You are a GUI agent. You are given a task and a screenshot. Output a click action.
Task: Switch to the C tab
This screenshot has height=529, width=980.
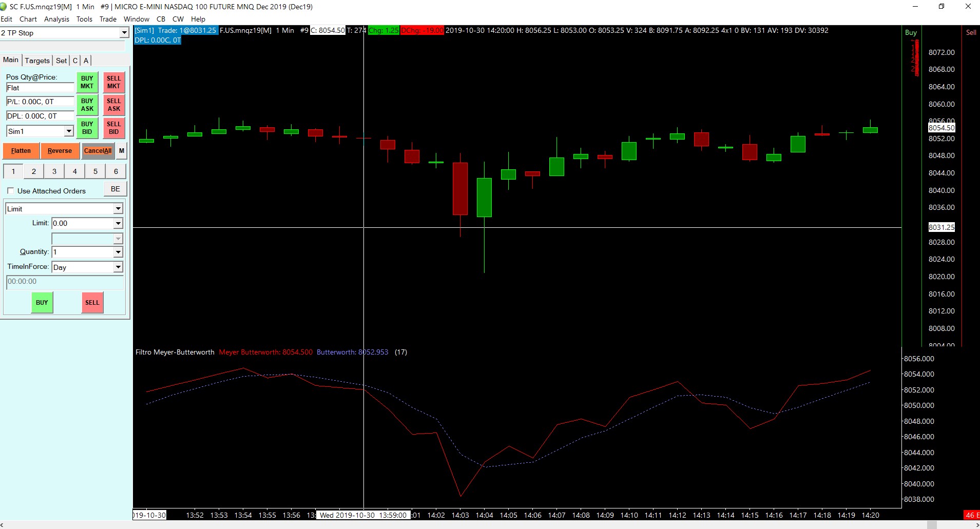[75, 61]
